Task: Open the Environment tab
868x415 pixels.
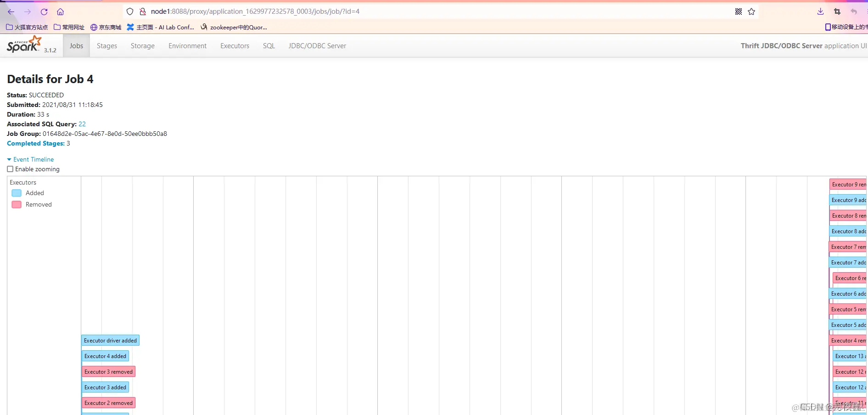Action: [x=187, y=46]
